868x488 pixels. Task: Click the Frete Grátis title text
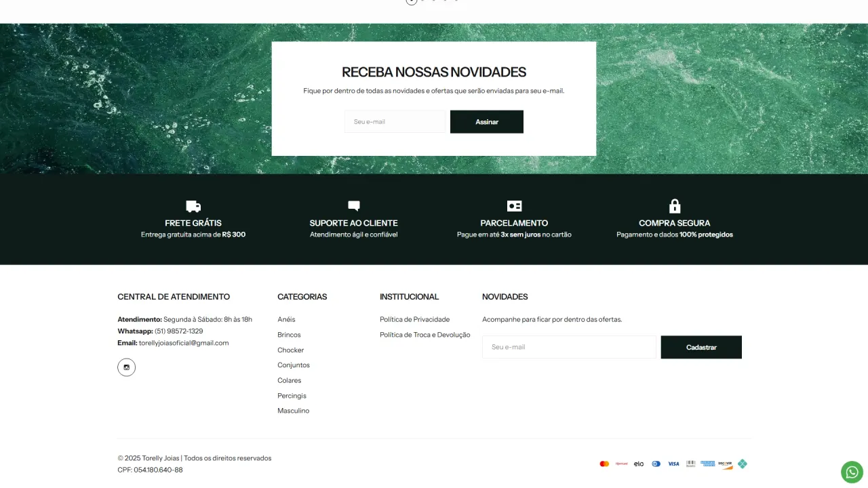pyautogui.click(x=193, y=223)
